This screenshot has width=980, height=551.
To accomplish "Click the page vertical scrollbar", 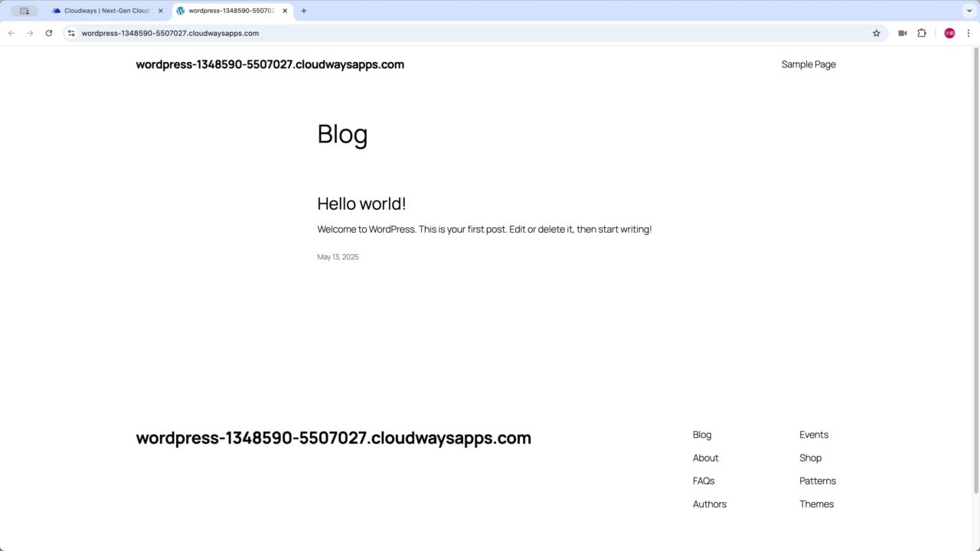I will click(975, 268).
